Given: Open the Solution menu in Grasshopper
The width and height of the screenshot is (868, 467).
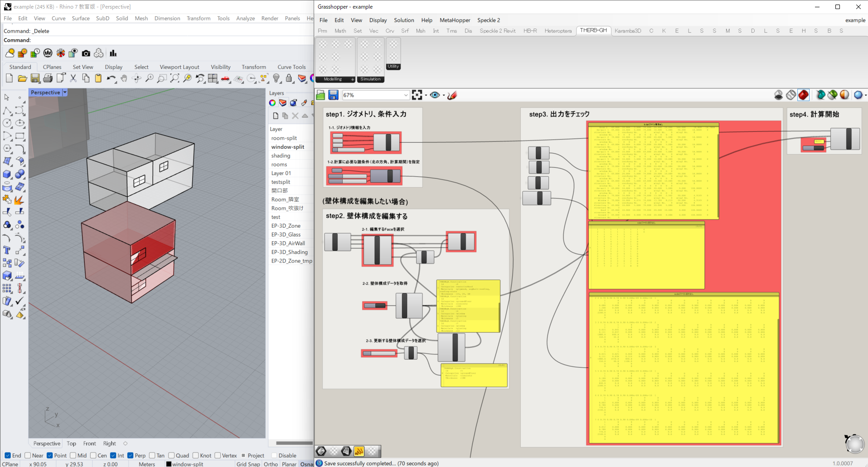Looking at the screenshot, I should [x=403, y=20].
